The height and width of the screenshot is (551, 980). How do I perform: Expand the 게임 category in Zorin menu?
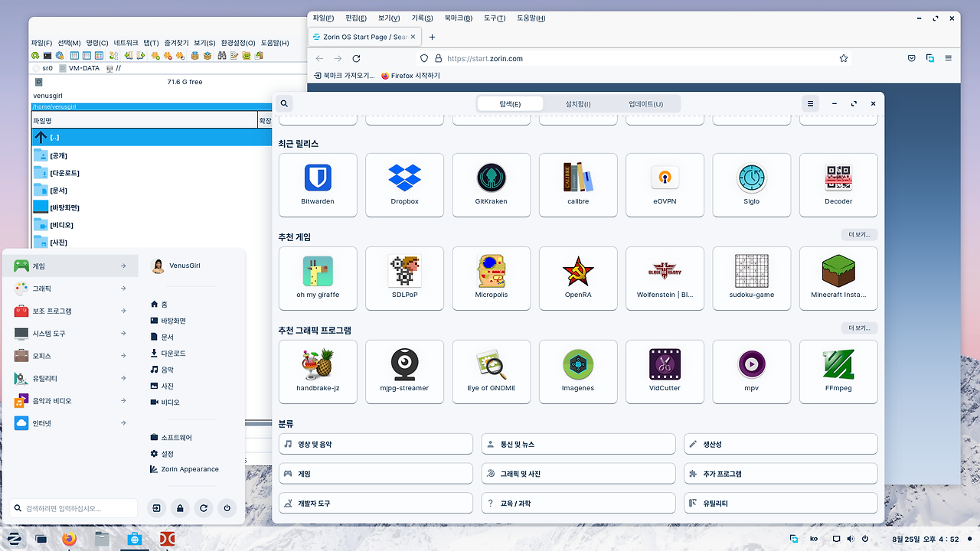[70, 266]
